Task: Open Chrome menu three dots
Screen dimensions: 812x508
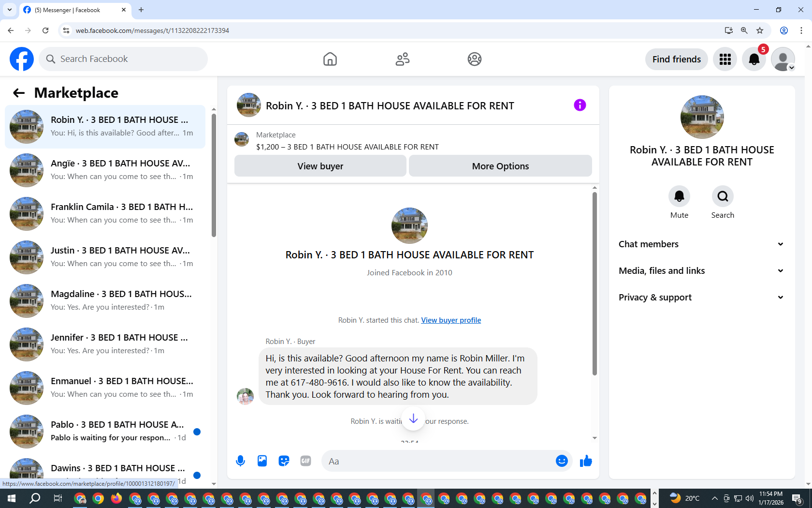Action: pos(801,30)
